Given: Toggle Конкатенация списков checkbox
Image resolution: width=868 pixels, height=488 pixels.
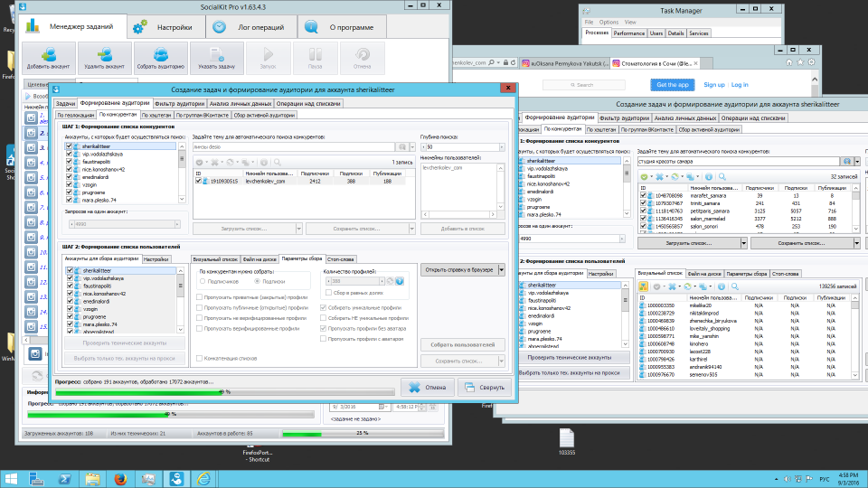Looking at the screenshot, I should pyautogui.click(x=199, y=359).
